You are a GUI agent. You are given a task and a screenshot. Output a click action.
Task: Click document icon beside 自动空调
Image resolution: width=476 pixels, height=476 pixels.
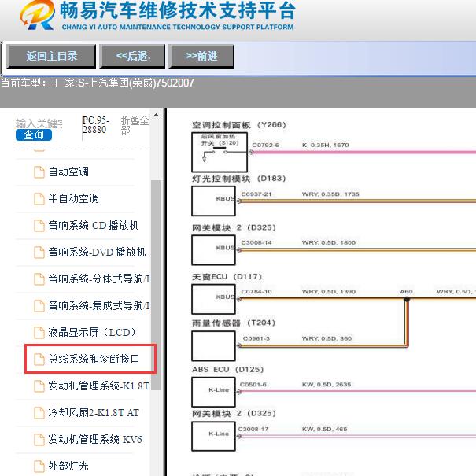(x=39, y=172)
